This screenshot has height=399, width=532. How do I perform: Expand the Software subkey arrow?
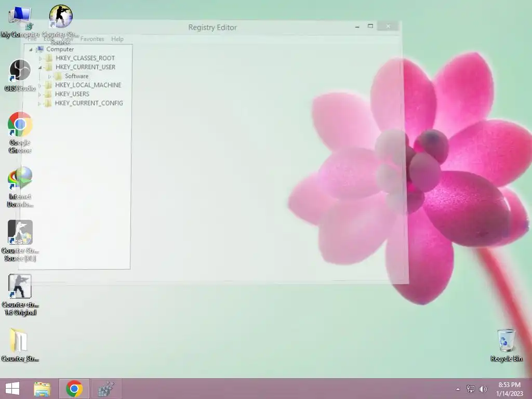pyautogui.click(x=49, y=76)
